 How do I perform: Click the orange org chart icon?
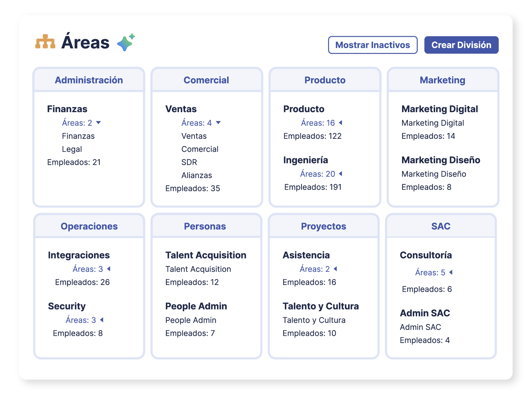[45, 42]
